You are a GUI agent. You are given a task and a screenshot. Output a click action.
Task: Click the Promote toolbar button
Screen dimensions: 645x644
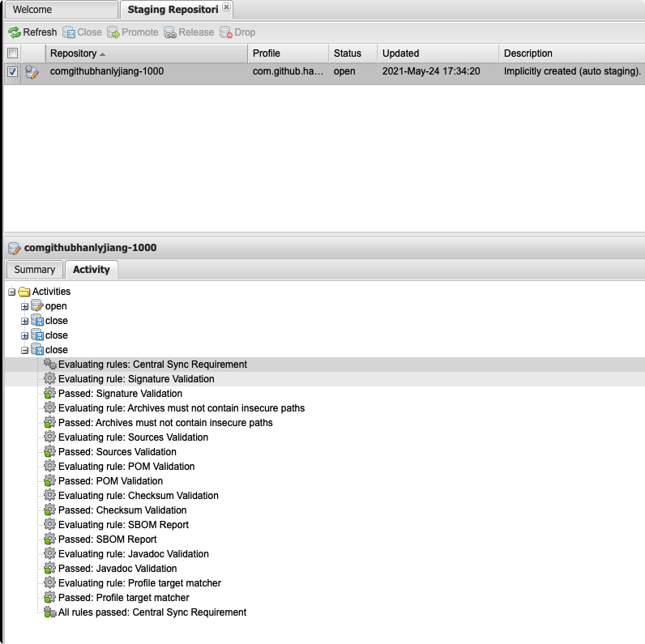(132, 32)
